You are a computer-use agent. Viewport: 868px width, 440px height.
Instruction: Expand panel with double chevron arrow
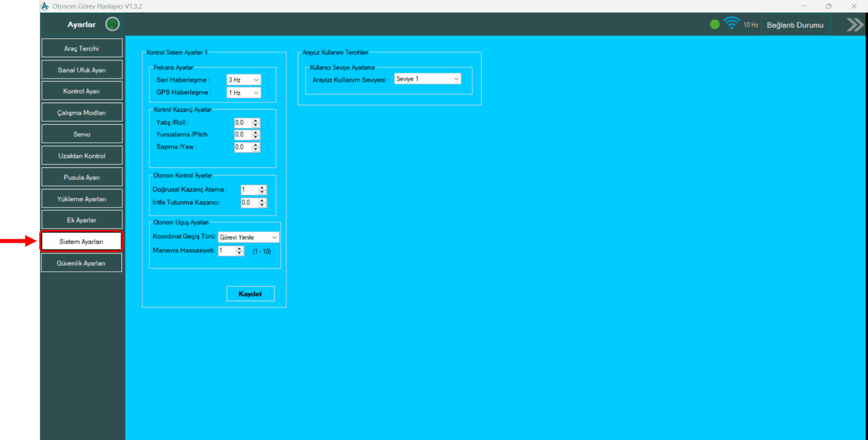tap(854, 24)
